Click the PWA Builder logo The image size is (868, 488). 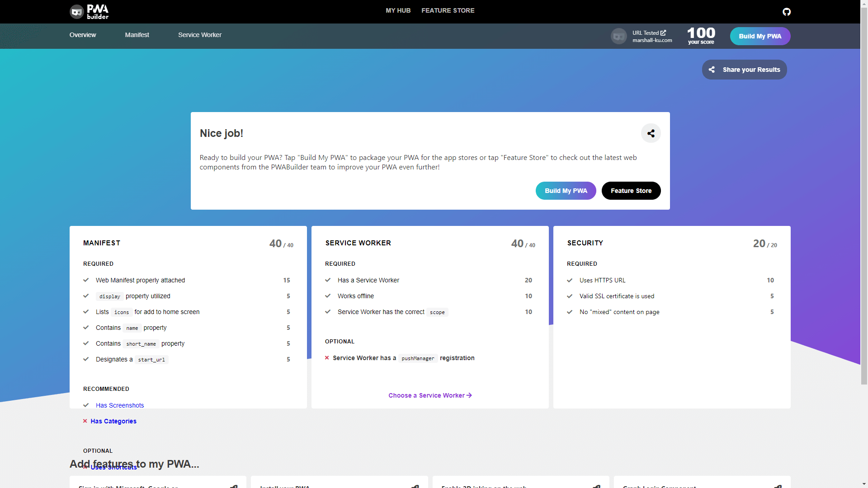coord(89,11)
